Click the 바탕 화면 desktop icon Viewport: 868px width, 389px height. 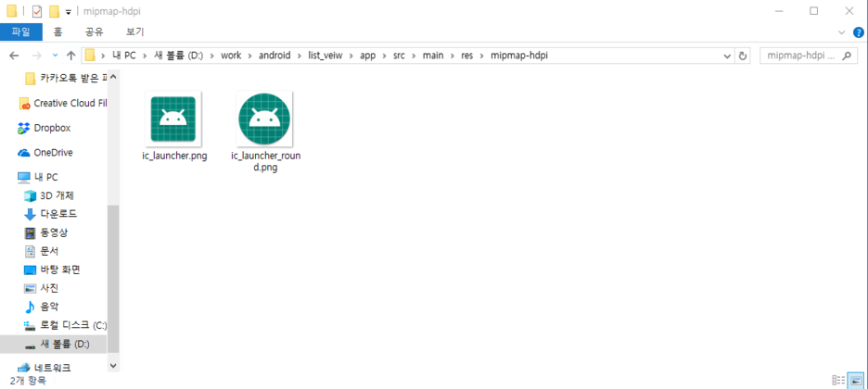point(30,270)
